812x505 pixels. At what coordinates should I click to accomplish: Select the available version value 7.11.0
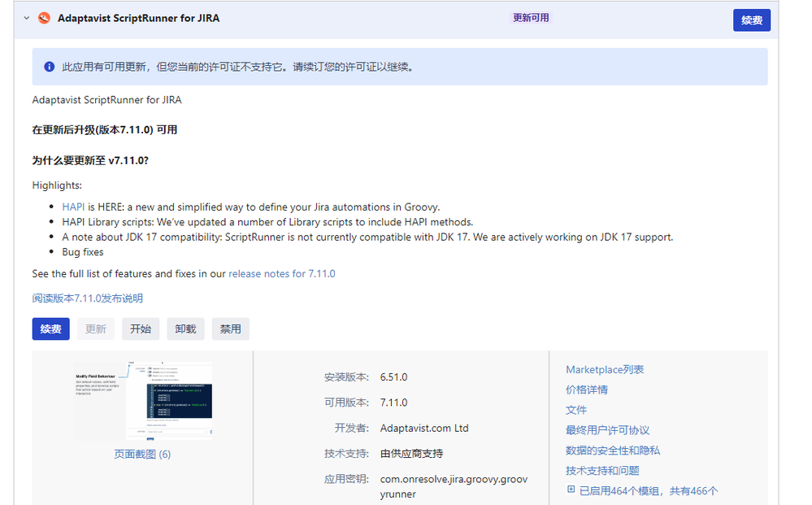click(x=393, y=403)
